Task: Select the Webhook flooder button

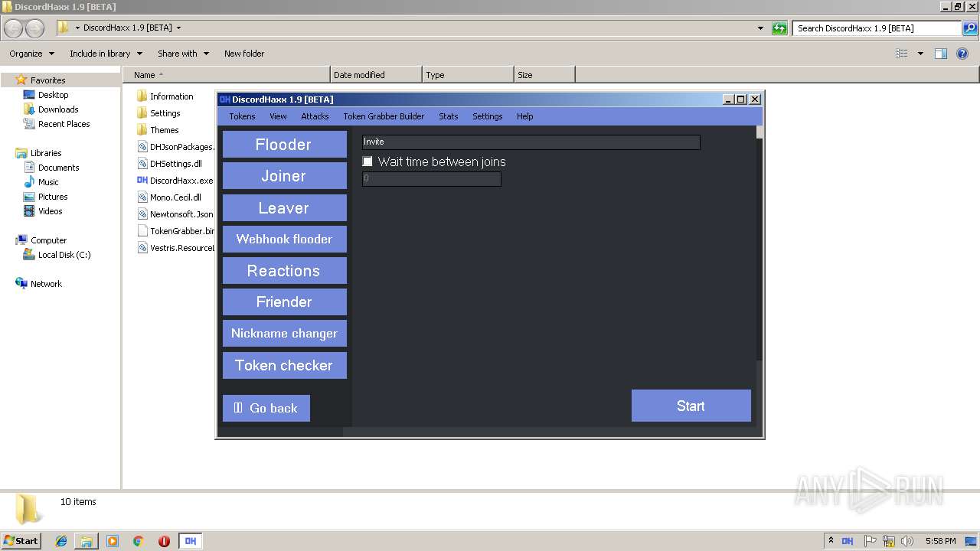Action: coord(284,240)
